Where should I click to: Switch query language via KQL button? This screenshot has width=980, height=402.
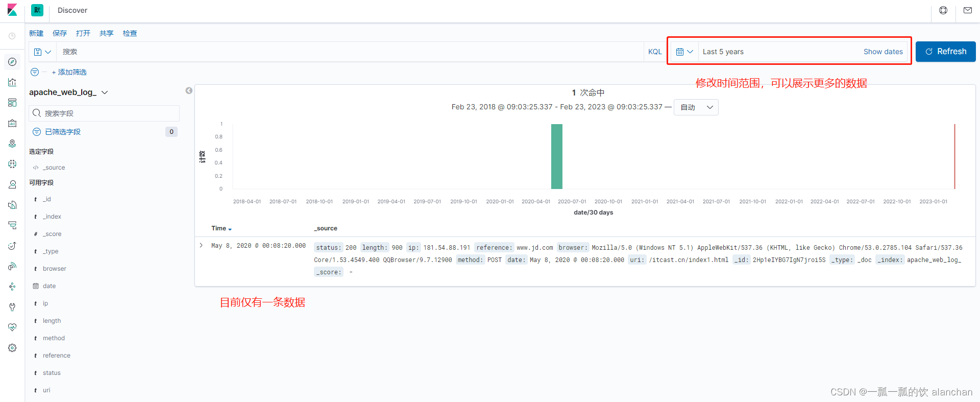click(655, 52)
